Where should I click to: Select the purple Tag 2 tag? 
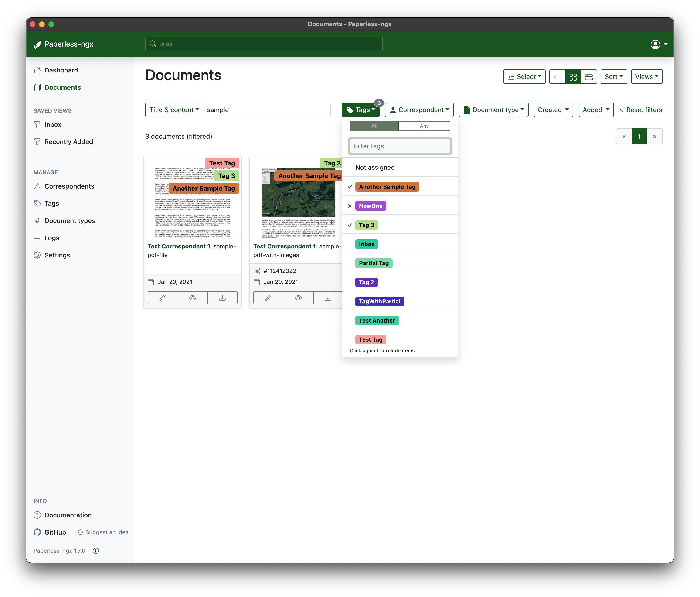(366, 282)
